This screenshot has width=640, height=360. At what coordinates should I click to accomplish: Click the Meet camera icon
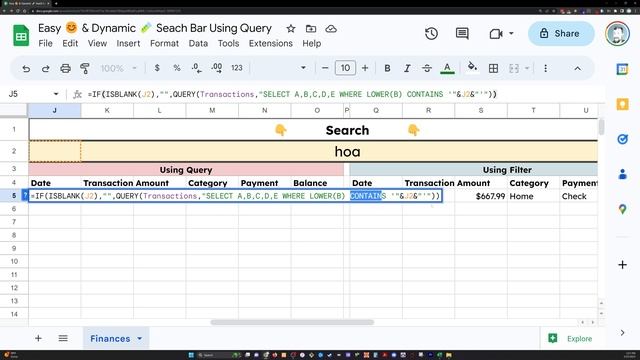496,34
